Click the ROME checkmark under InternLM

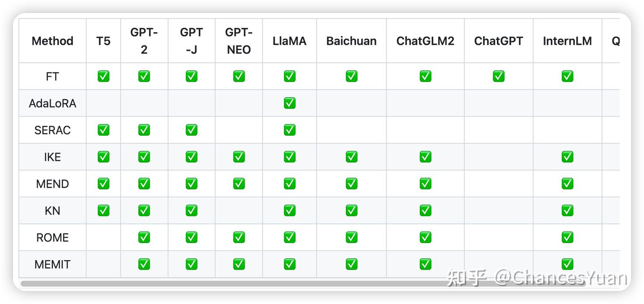(567, 238)
